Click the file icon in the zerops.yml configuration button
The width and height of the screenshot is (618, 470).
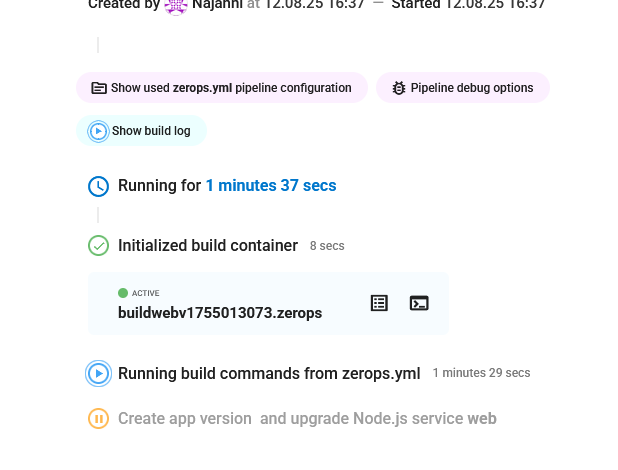99,88
